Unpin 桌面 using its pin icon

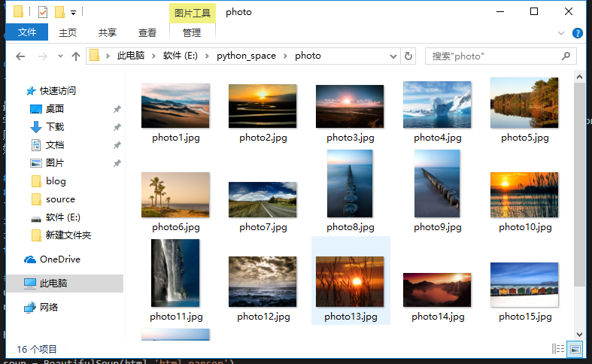[x=117, y=109]
